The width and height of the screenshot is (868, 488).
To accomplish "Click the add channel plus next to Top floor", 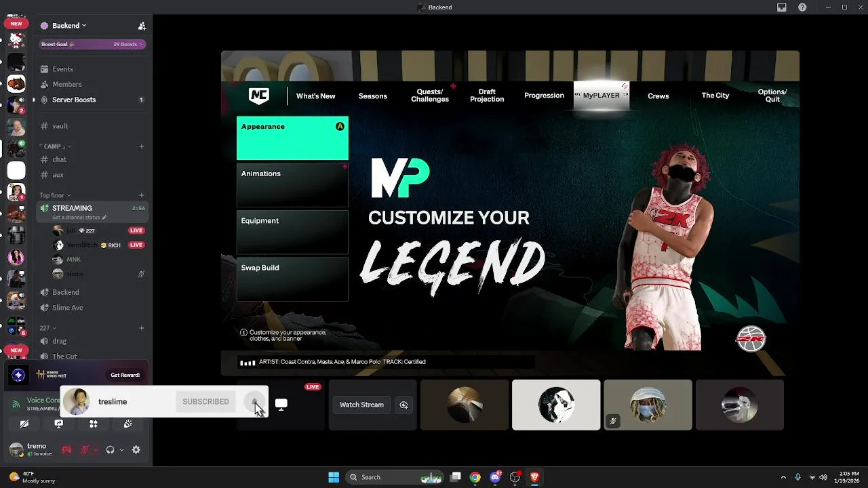I will [141, 195].
